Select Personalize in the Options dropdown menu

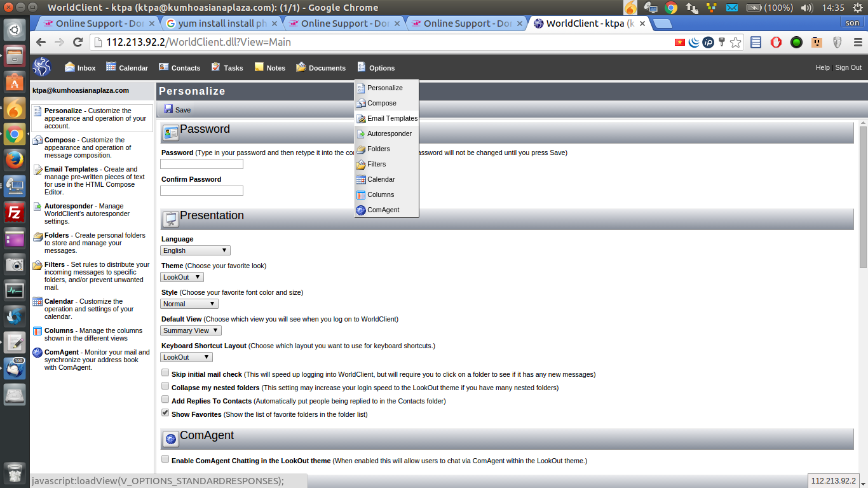(x=386, y=88)
